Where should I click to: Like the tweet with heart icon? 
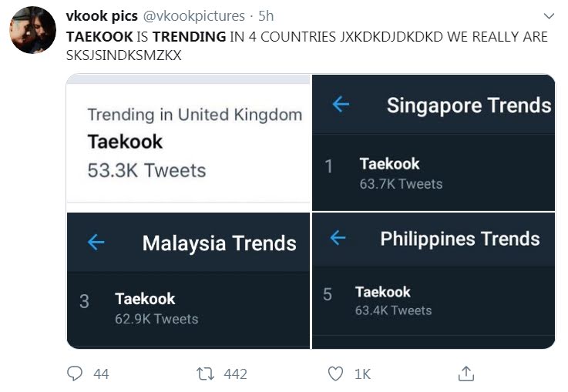tap(335, 374)
